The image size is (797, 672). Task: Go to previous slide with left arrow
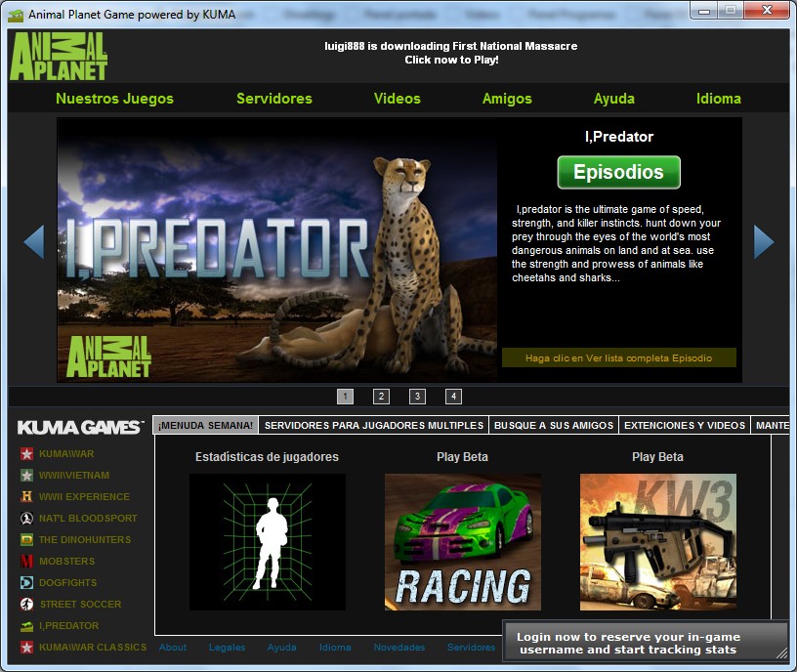[x=34, y=242]
